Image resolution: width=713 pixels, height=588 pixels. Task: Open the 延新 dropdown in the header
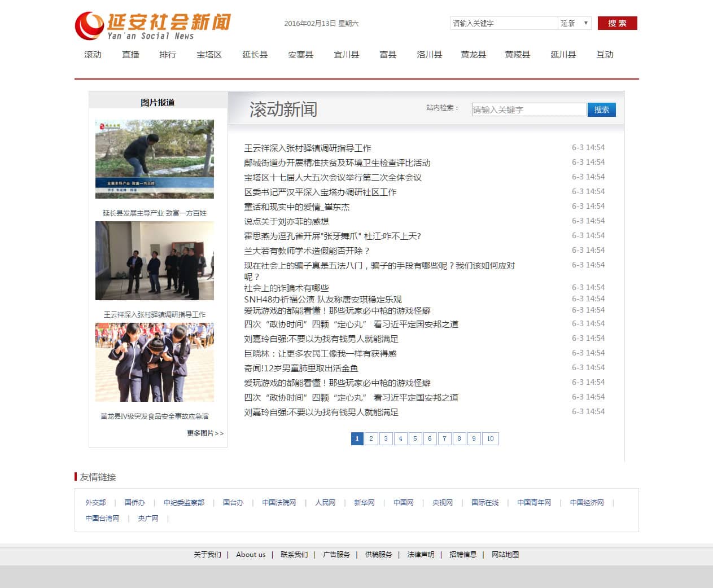574,23
